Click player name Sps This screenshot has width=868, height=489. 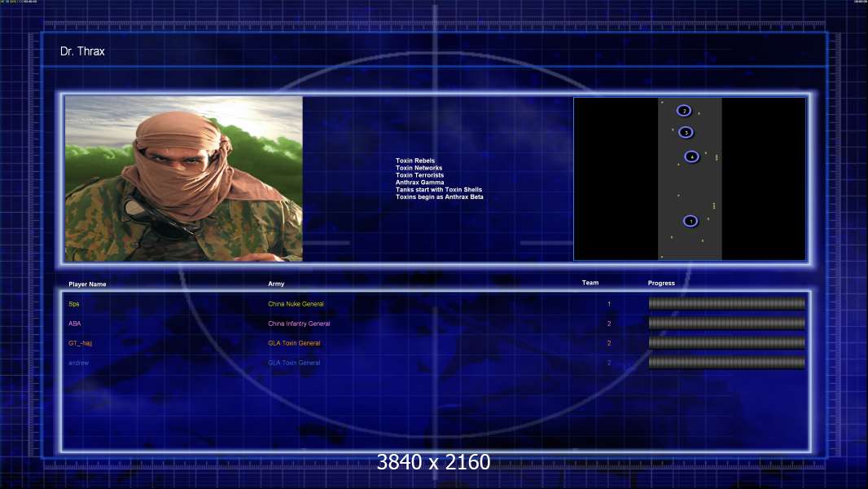point(74,304)
